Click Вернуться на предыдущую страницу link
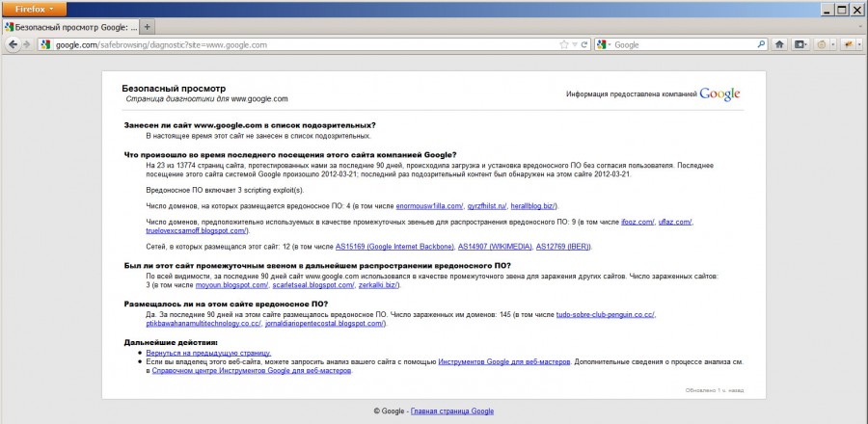 click(208, 352)
